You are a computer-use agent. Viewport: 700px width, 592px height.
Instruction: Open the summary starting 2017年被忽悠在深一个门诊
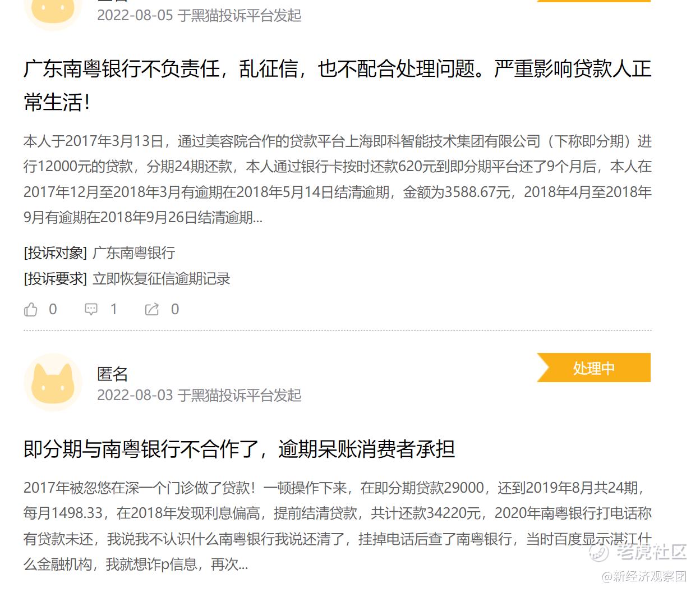(337, 526)
